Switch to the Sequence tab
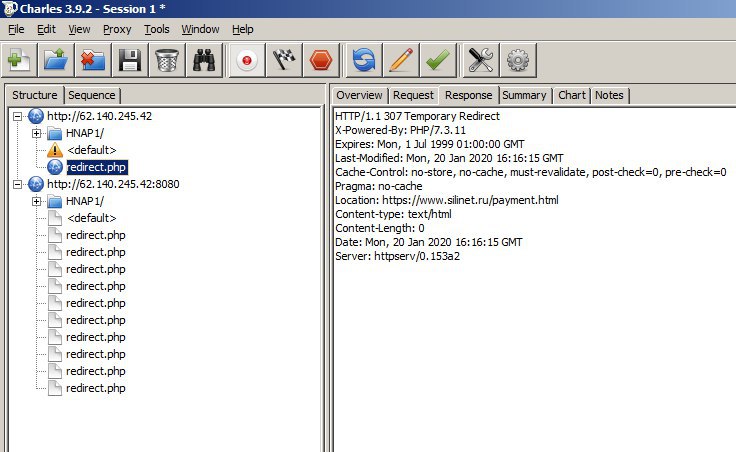The height and width of the screenshot is (452, 736). coord(92,95)
